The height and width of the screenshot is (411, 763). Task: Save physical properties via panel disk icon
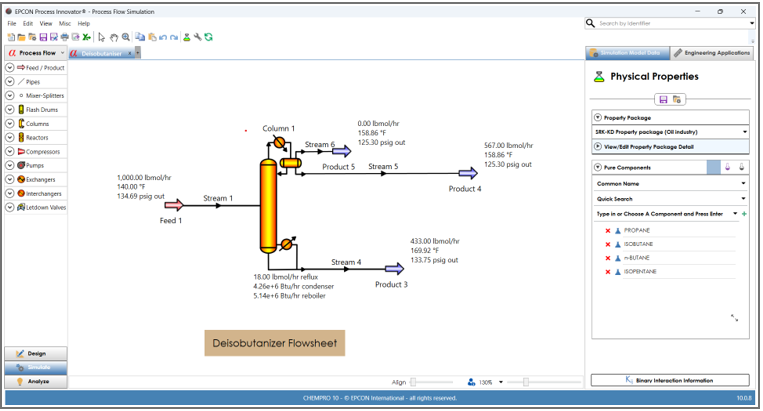coord(663,99)
